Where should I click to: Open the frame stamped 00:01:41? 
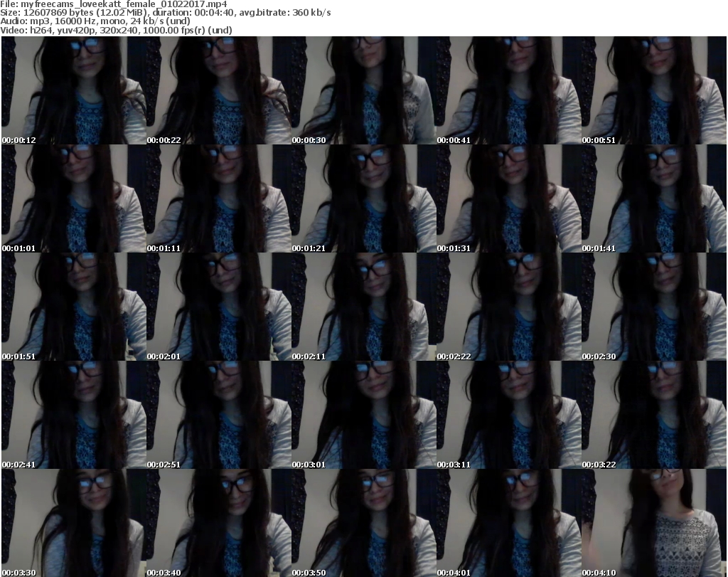[x=654, y=198]
